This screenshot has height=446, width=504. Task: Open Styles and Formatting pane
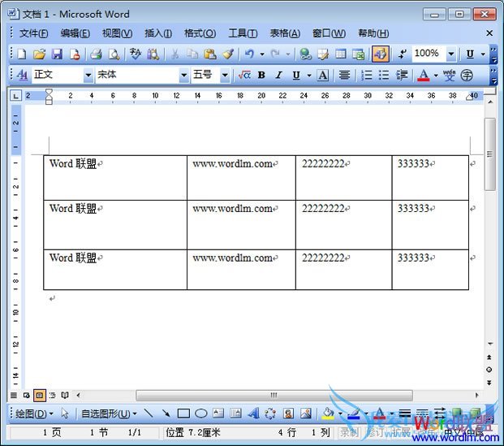coord(22,75)
